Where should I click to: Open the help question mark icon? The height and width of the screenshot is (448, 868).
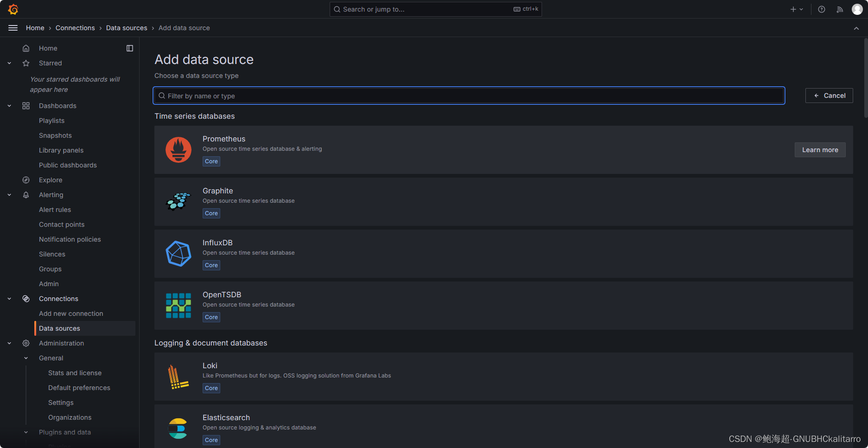[x=822, y=9]
